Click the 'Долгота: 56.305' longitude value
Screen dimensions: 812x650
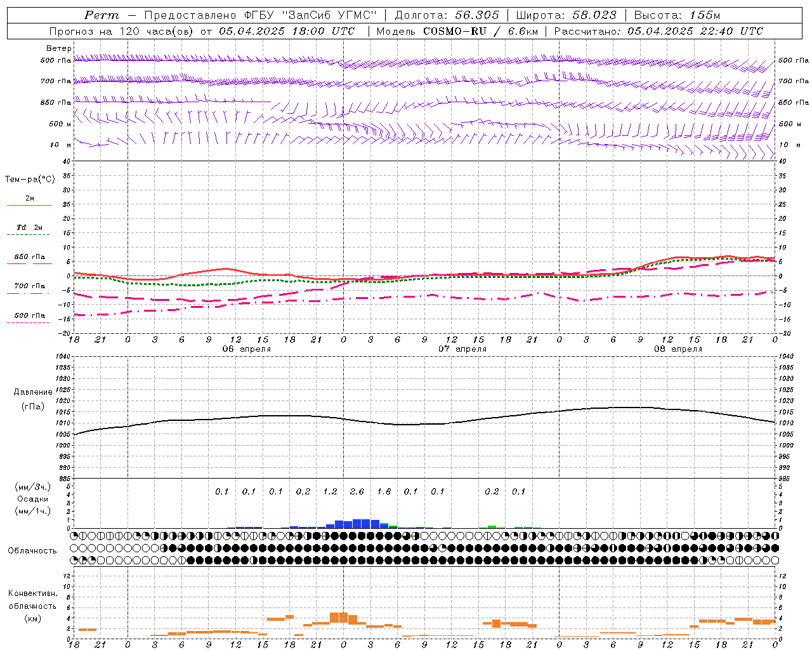pyautogui.click(x=447, y=15)
